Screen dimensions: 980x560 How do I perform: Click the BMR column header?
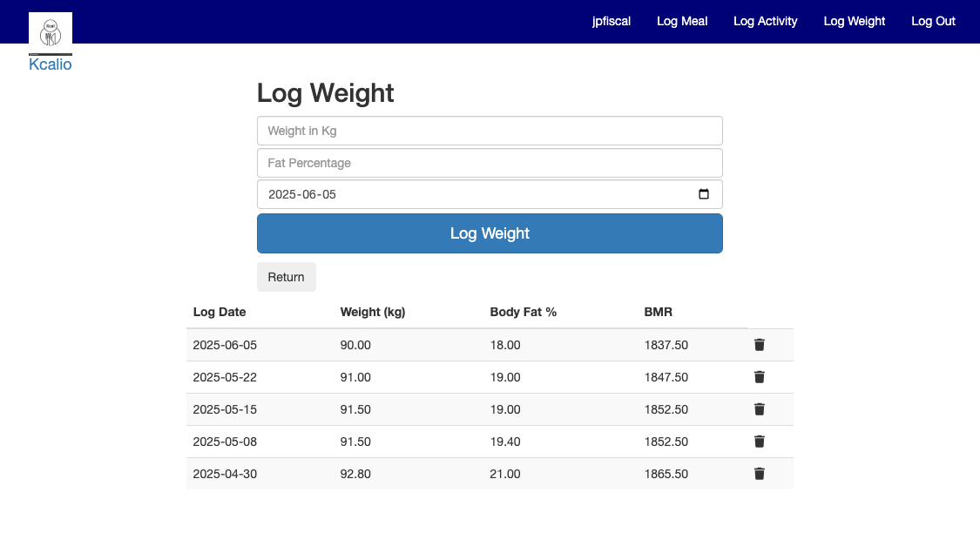pyautogui.click(x=659, y=312)
